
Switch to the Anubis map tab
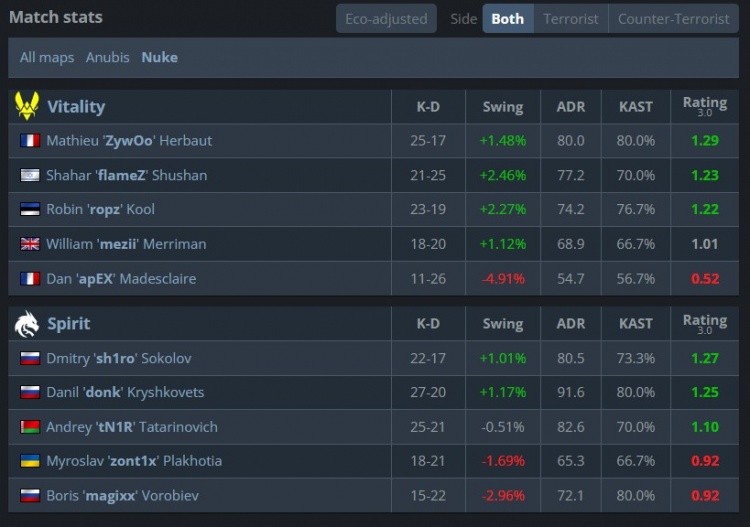coord(108,57)
